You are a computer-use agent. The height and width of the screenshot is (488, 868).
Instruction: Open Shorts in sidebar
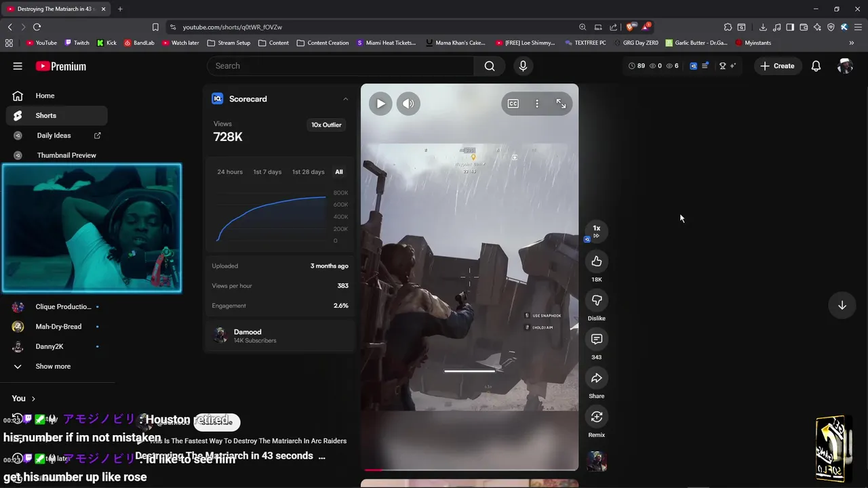tap(57, 115)
